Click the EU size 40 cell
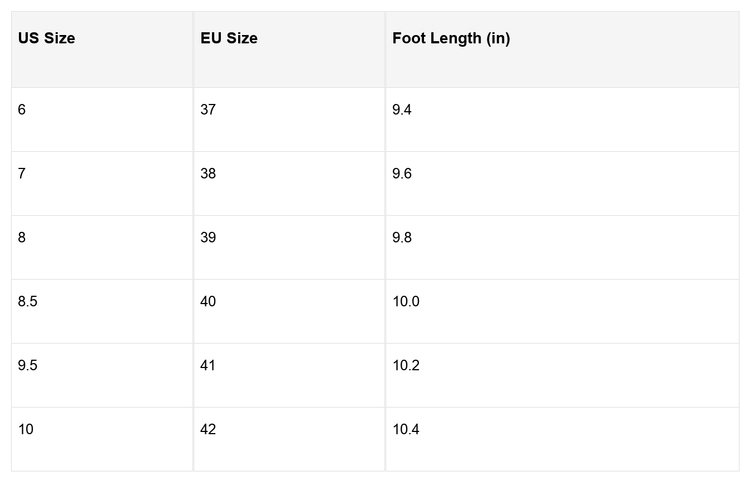Viewport: 750px width, 482px height. pos(208,301)
